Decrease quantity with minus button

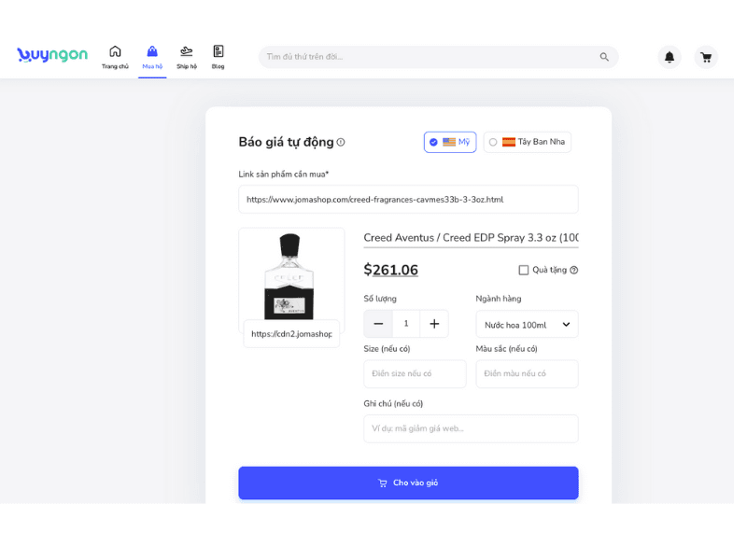click(x=378, y=324)
